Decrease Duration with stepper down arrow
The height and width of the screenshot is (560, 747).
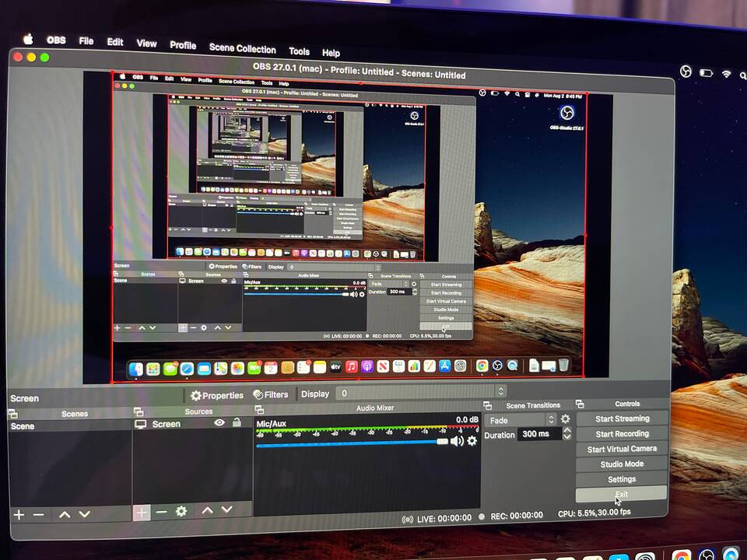567,436
